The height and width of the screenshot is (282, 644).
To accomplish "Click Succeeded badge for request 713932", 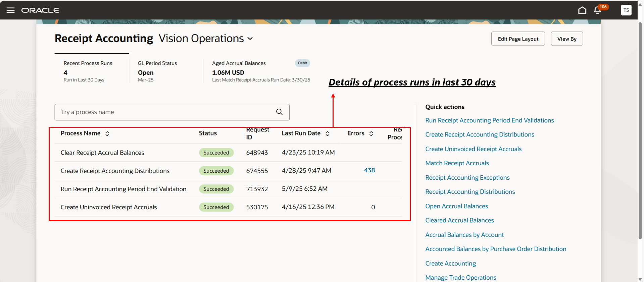I will tap(216, 189).
